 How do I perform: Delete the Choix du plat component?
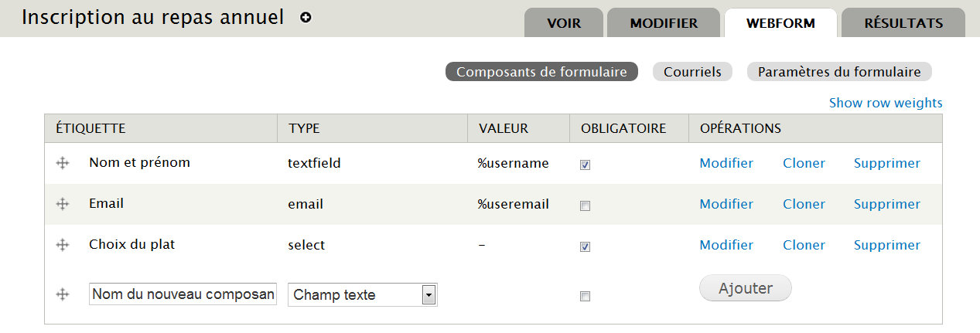click(x=886, y=245)
